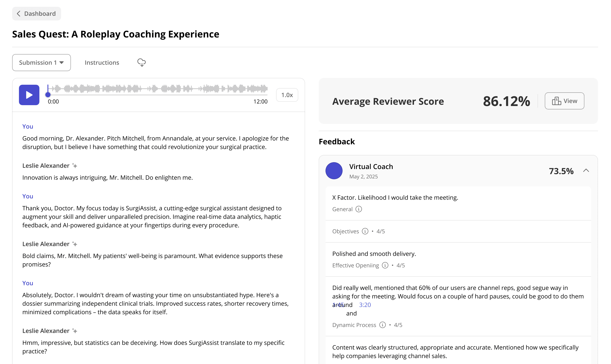Click the audio waveform midpoint
The height and width of the screenshot is (364, 611).
point(158,89)
